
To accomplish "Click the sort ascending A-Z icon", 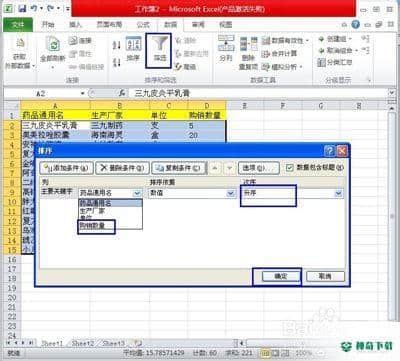I will 117,45.
